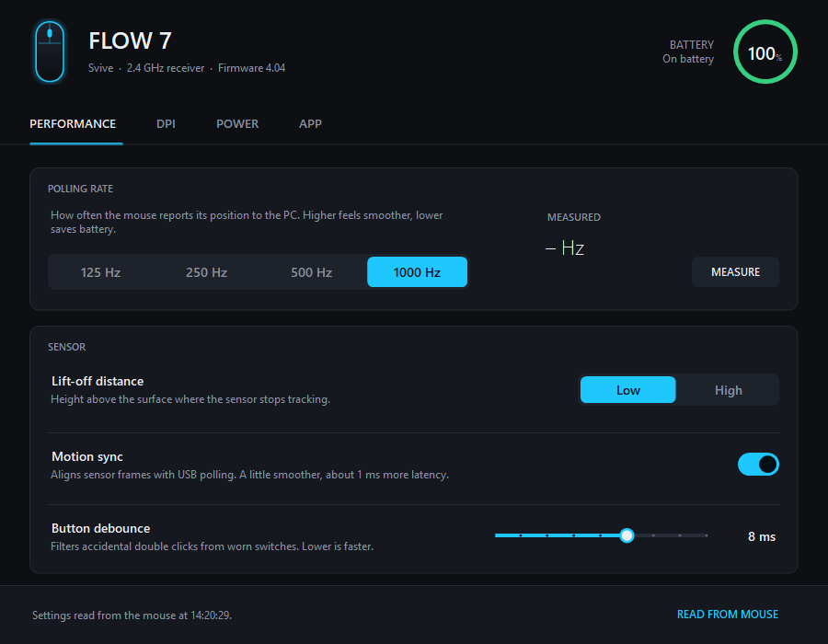Click the 'SENSOR' section heading

(66, 348)
